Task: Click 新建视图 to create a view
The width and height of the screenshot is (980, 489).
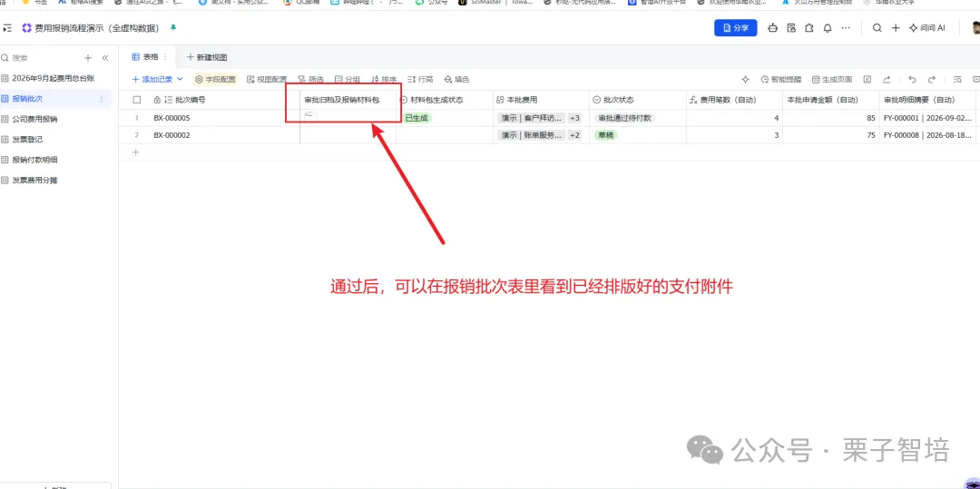Action: [x=207, y=57]
